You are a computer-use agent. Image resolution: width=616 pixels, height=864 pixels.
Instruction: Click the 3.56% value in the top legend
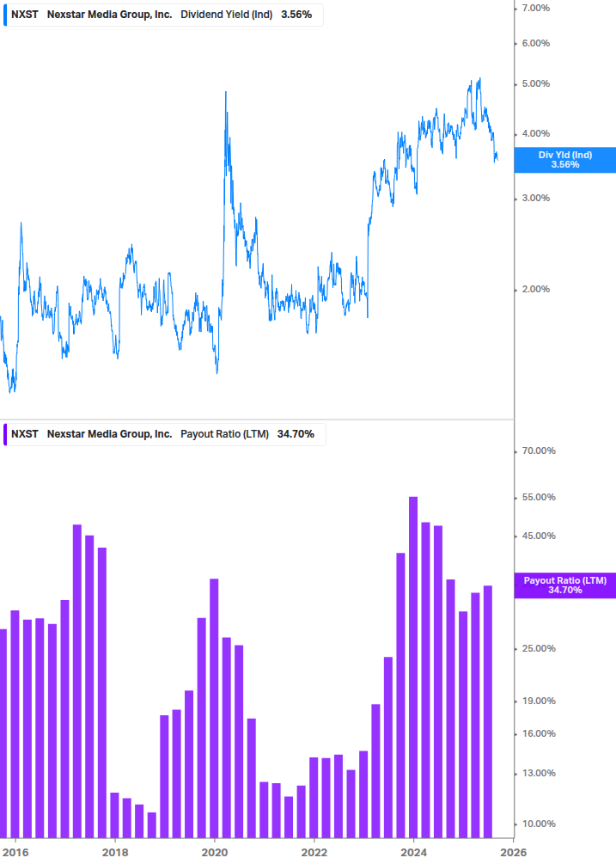[296, 15]
